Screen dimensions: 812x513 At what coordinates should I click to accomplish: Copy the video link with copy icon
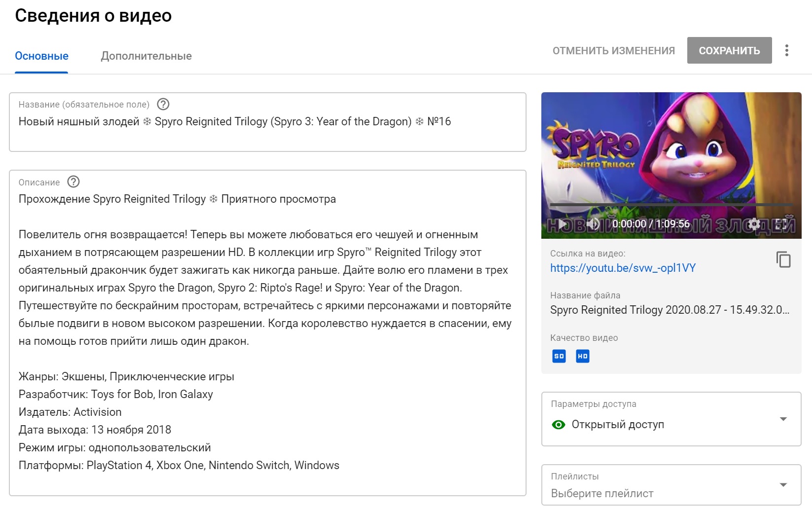pyautogui.click(x=783, y=259)
